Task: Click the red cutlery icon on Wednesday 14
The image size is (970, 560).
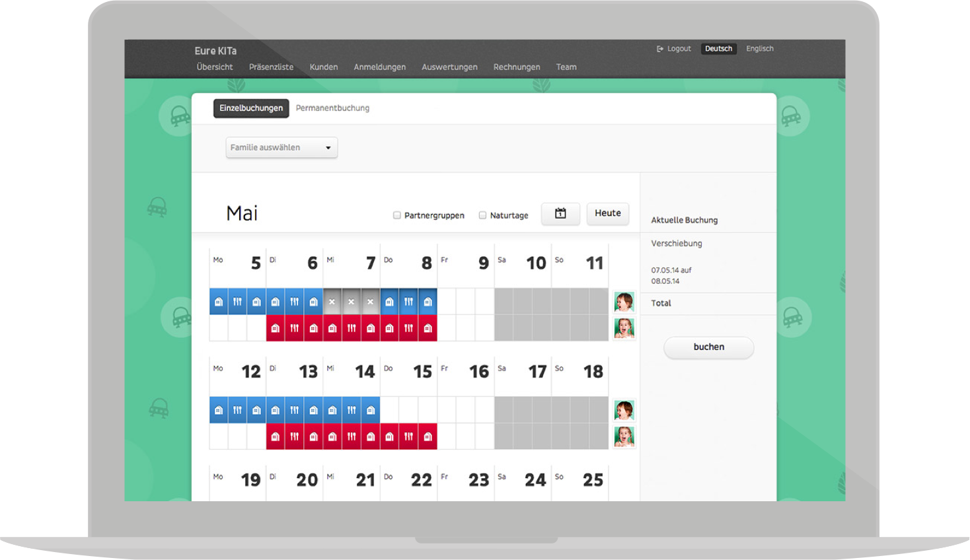Action: (x=352, y=437)
